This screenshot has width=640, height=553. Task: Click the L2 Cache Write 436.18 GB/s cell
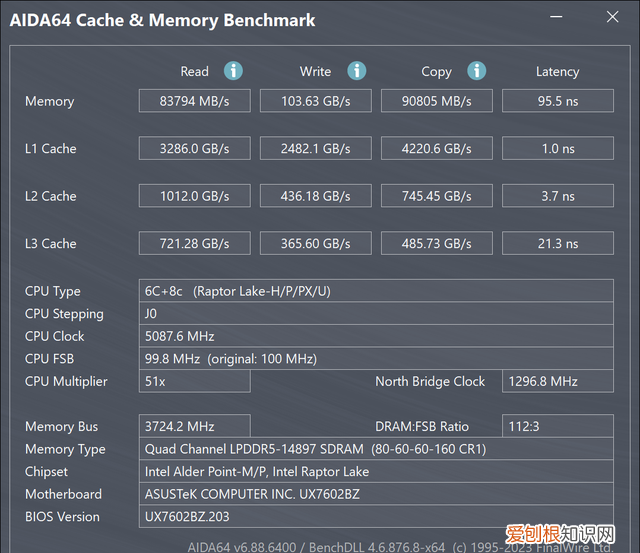(315, 196)
